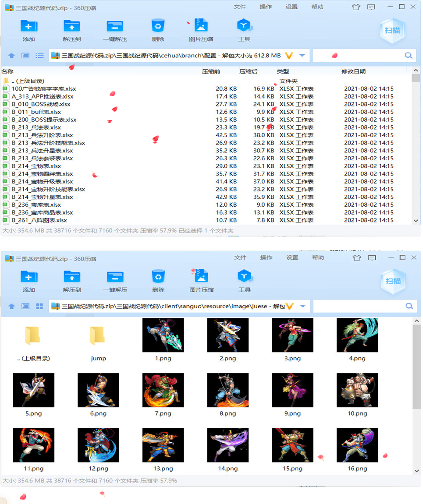Screen dimensions: 423x504
Task: Click the feedback message icon in top window
Action: tap(371, 7)
